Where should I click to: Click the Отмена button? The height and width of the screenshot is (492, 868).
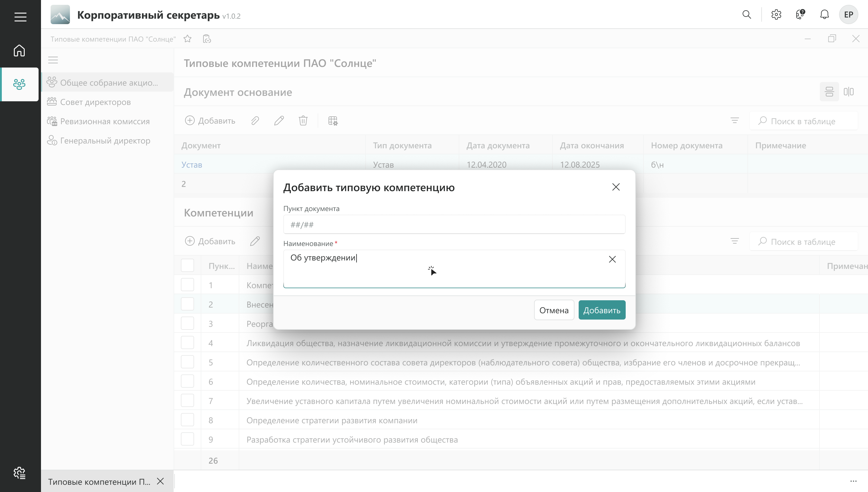554,310
